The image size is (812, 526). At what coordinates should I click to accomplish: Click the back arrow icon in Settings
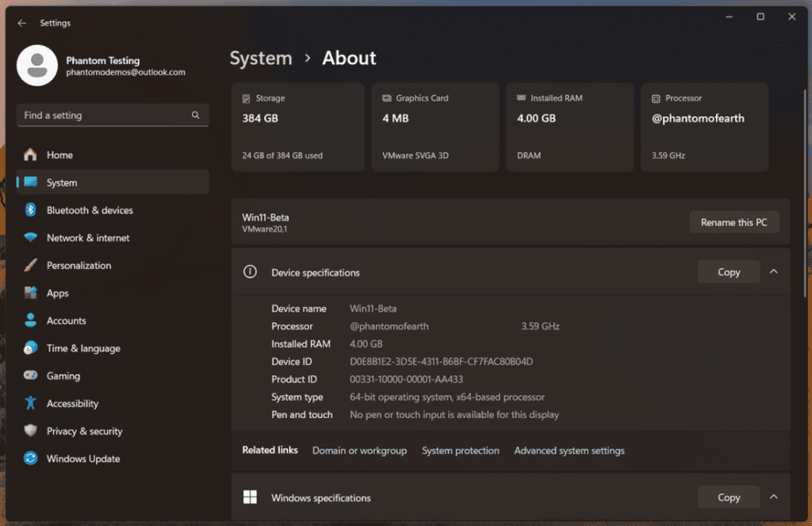[21, 23]
